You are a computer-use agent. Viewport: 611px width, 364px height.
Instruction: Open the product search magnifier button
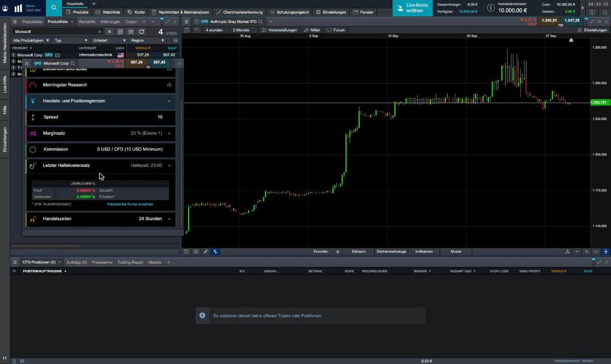tap(54, 8)
